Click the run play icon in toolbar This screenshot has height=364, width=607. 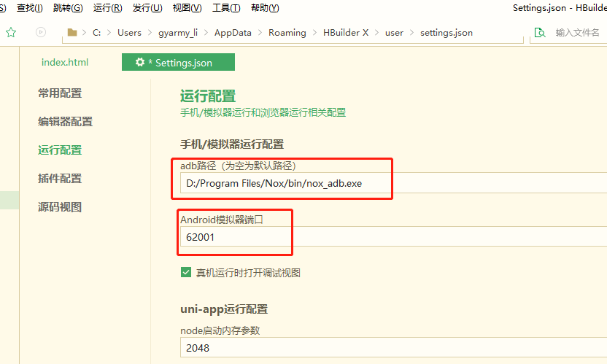coord(41,32)
